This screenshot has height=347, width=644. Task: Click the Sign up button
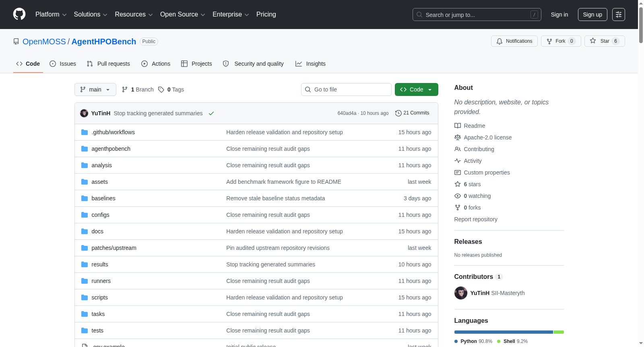tap(592, 15)
